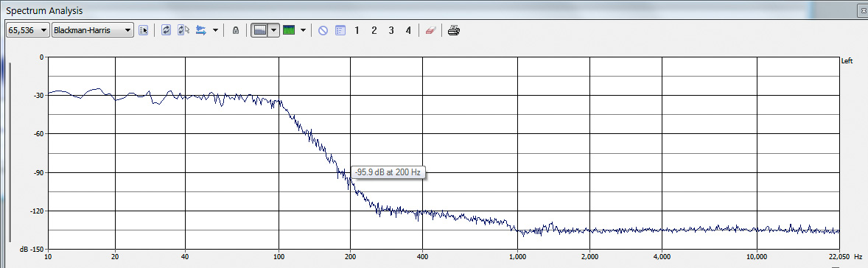
Task: Select snapshot slot 3
Action: (x=391, y=30)
